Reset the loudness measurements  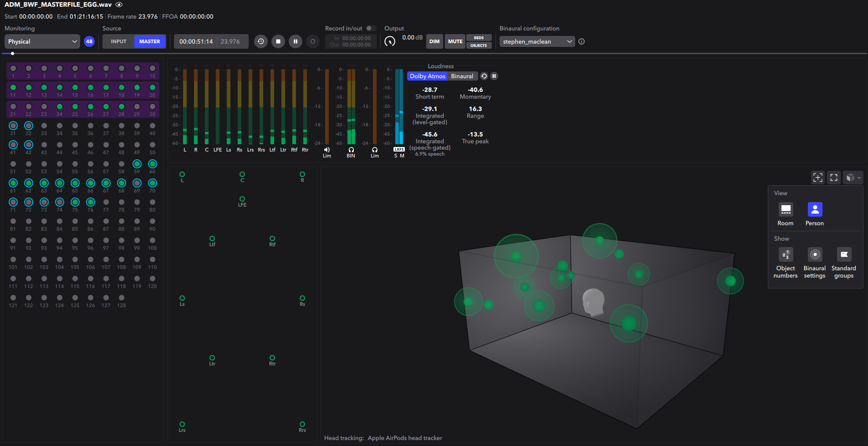tap(484, 76)
